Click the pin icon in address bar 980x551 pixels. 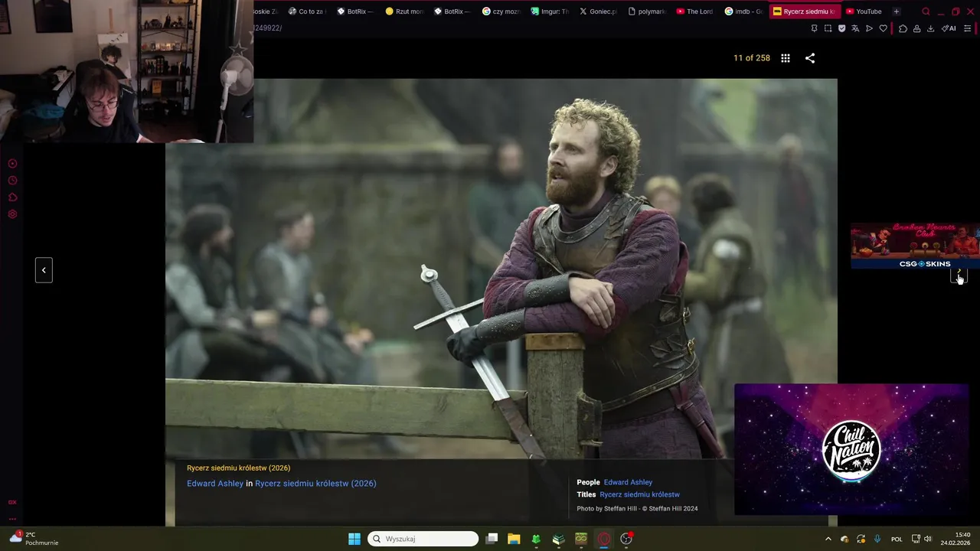[x=814, y=28]
